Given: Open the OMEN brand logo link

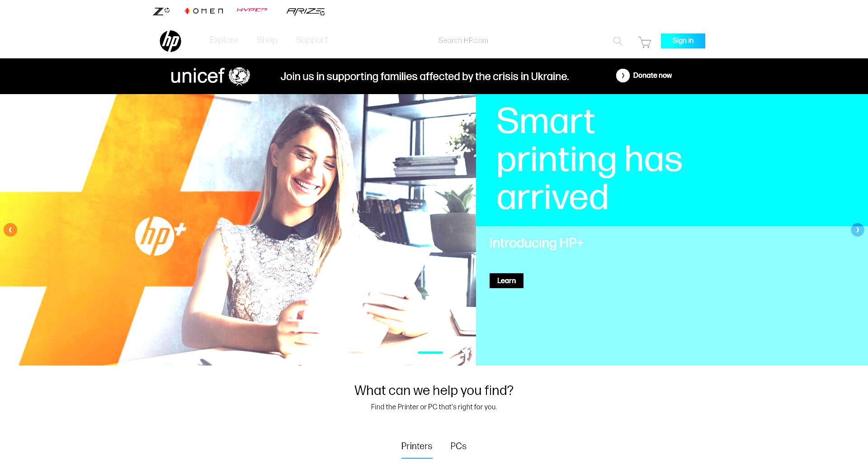Looking at the screenshot, I should [x=204, y=11].
